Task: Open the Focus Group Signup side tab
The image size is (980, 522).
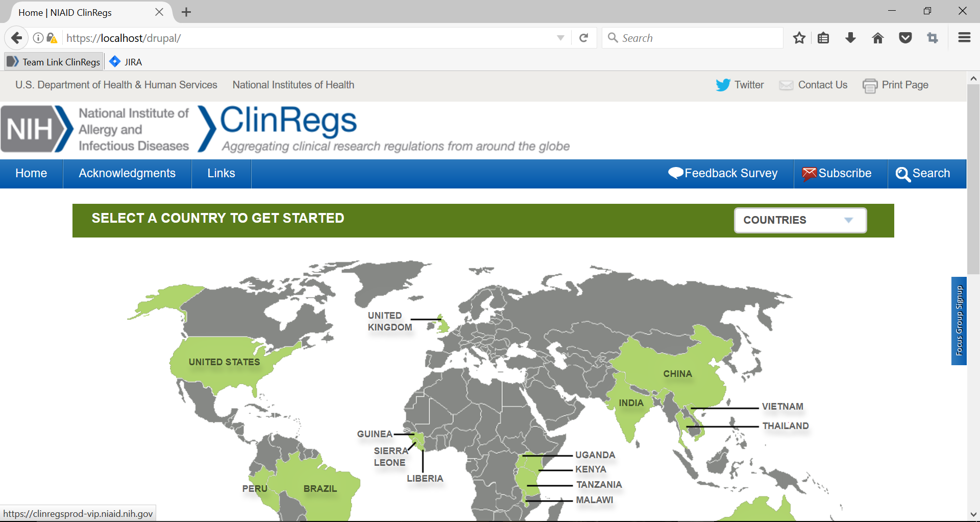Action: 959,321
